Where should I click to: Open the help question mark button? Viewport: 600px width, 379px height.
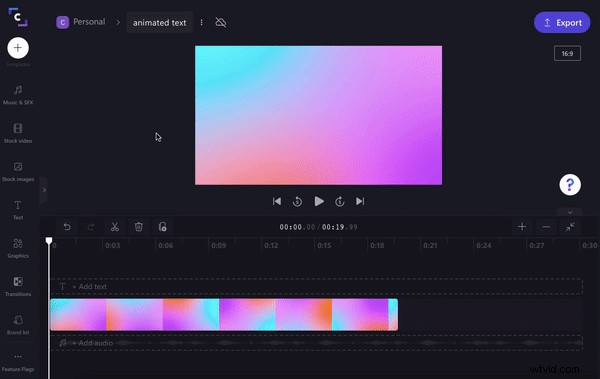[x=570, y=185]
